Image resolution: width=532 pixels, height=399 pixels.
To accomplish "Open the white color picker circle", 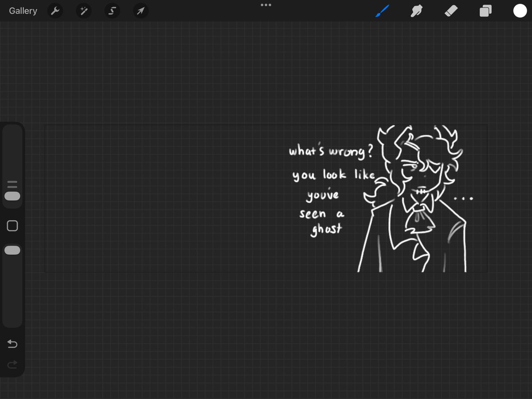I will [520, 11].
